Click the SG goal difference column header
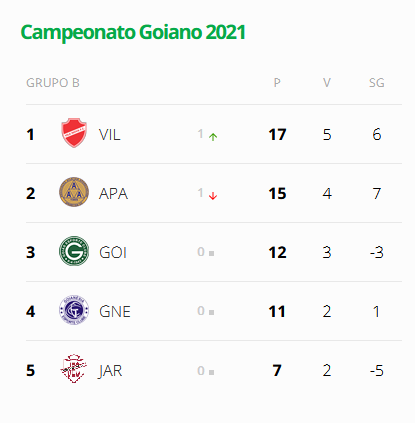415x423 pixels. click(x=377, y=83)
